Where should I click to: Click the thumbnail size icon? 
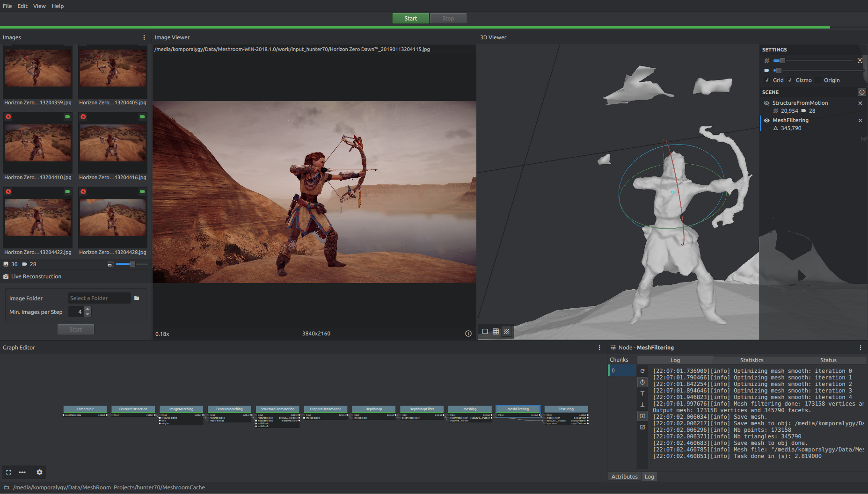[x=110, y=264]
